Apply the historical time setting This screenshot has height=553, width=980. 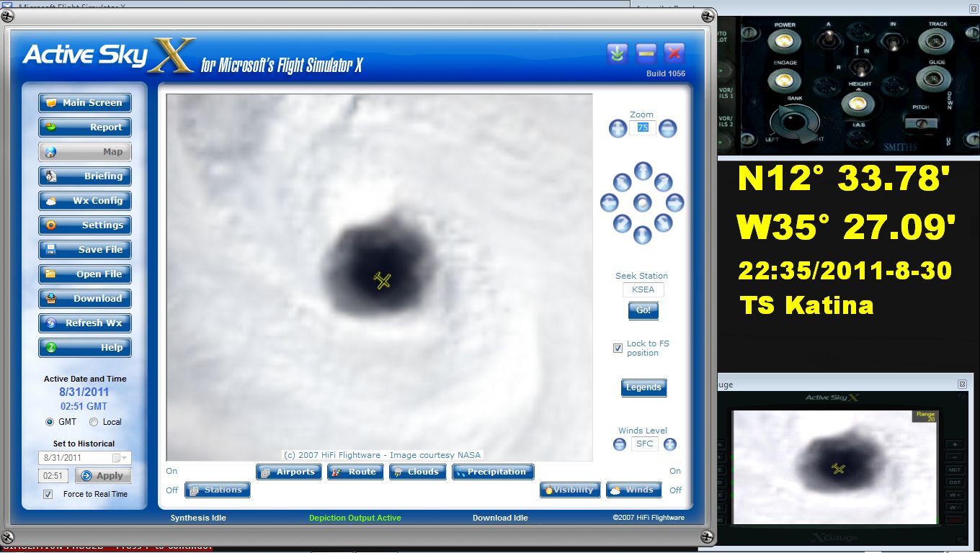pyautogui.click(x=103, y=476)
